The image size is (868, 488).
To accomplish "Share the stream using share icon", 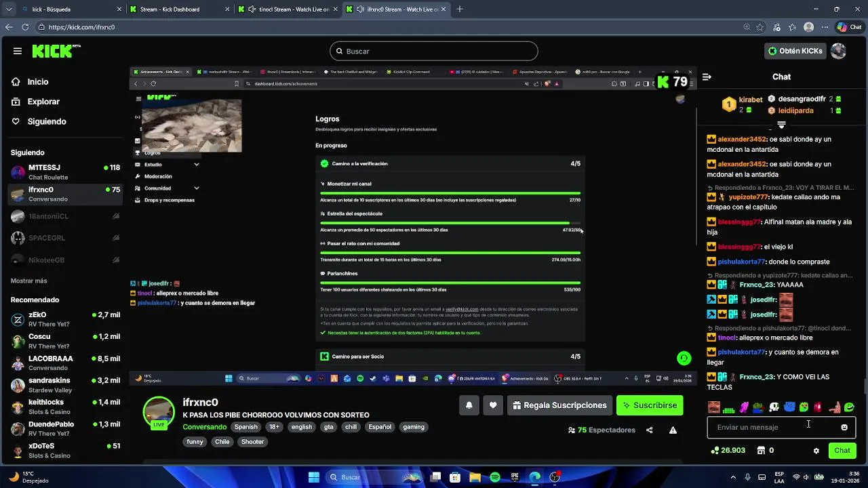I will pos(650,430).
